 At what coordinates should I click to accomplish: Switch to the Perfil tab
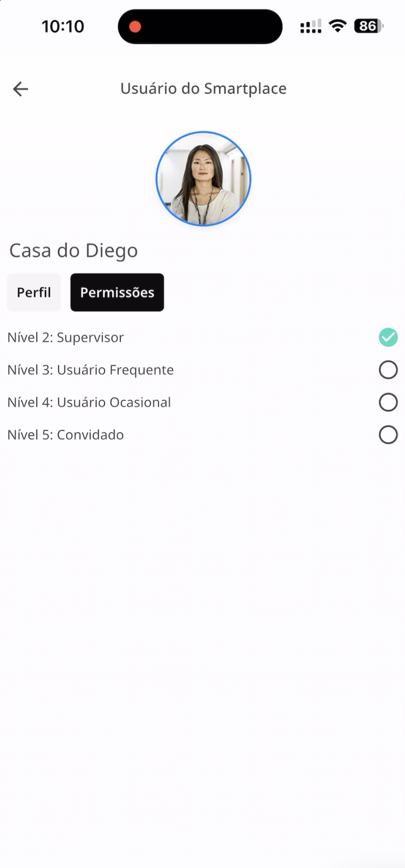34,292
